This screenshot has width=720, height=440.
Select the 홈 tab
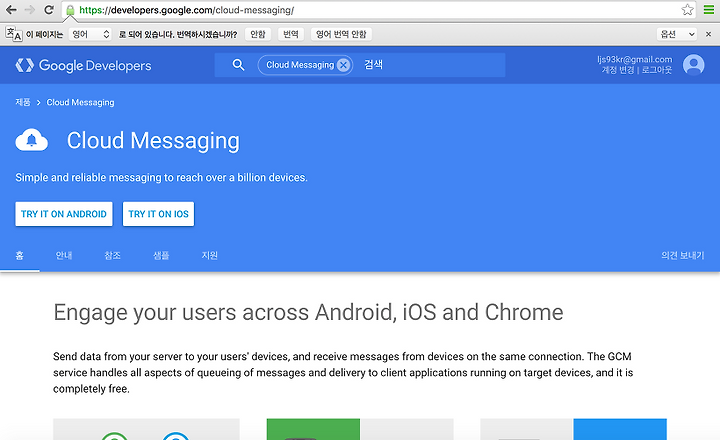click(x=20, y=255)
